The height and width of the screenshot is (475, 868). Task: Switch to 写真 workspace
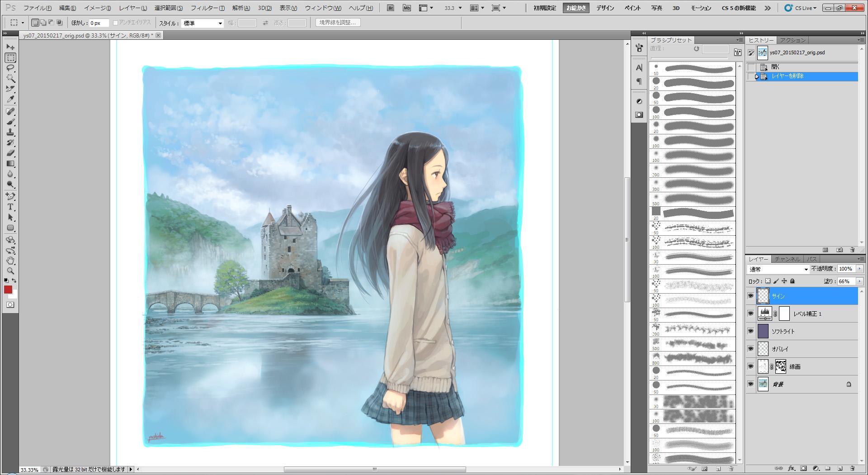[656, 8]
